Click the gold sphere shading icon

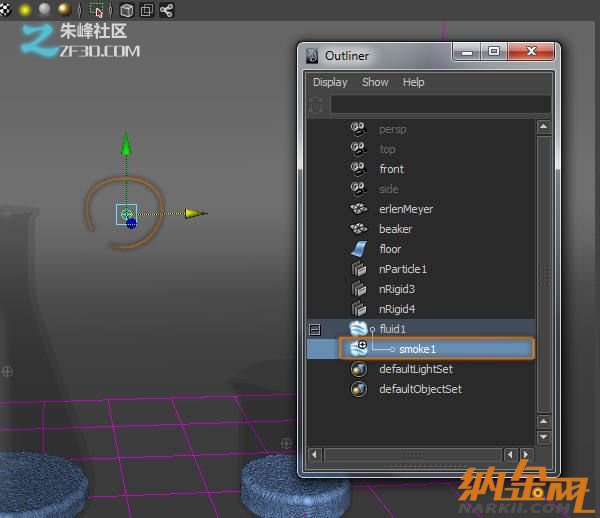pos(64,10)
